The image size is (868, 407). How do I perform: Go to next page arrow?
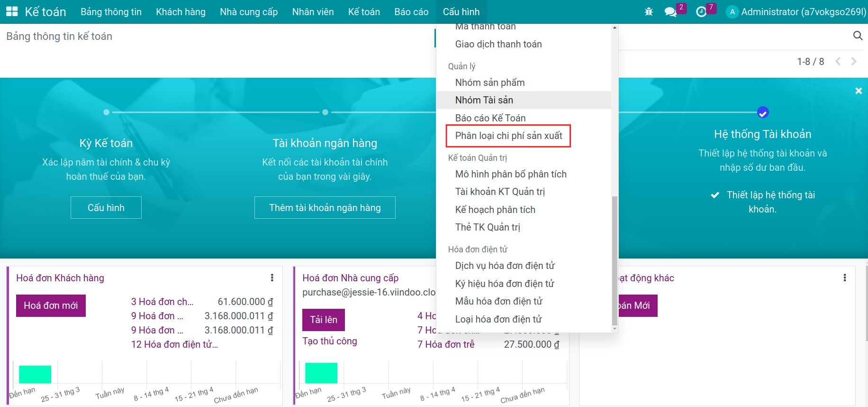[854, 61]
